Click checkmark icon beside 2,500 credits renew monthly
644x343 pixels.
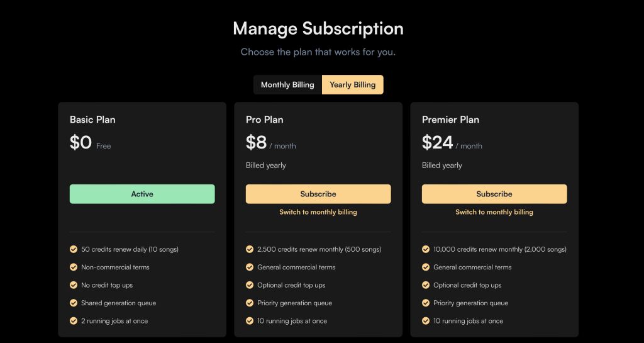point(250,249)
